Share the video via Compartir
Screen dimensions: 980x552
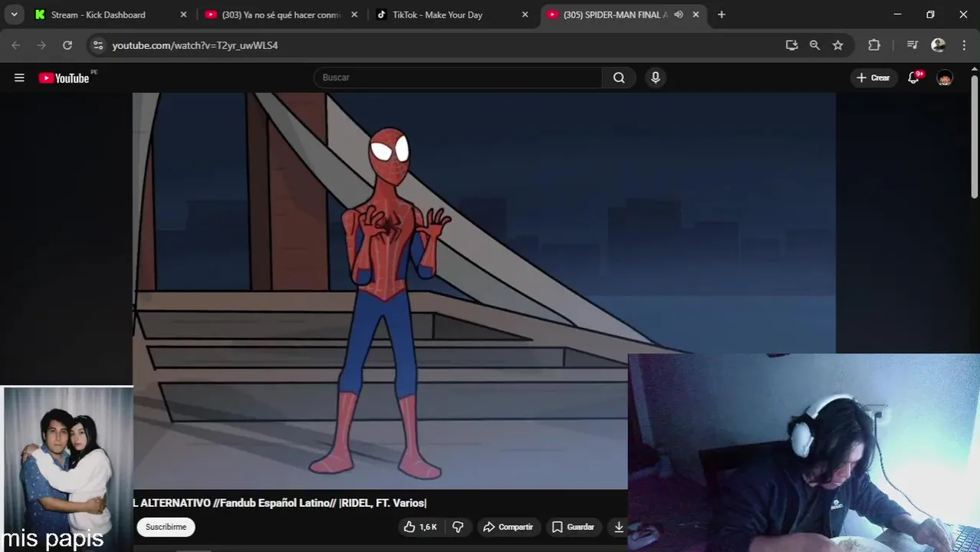[x=508, y=527]
